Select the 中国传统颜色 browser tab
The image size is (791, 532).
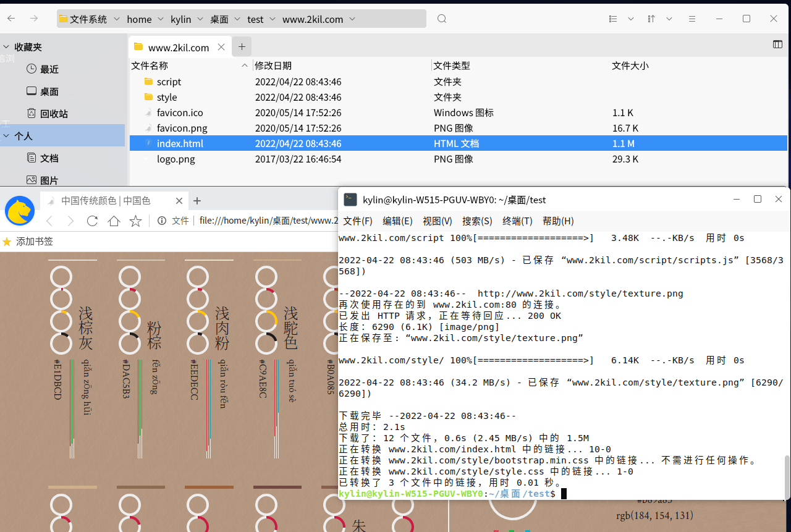click(114, 201)
